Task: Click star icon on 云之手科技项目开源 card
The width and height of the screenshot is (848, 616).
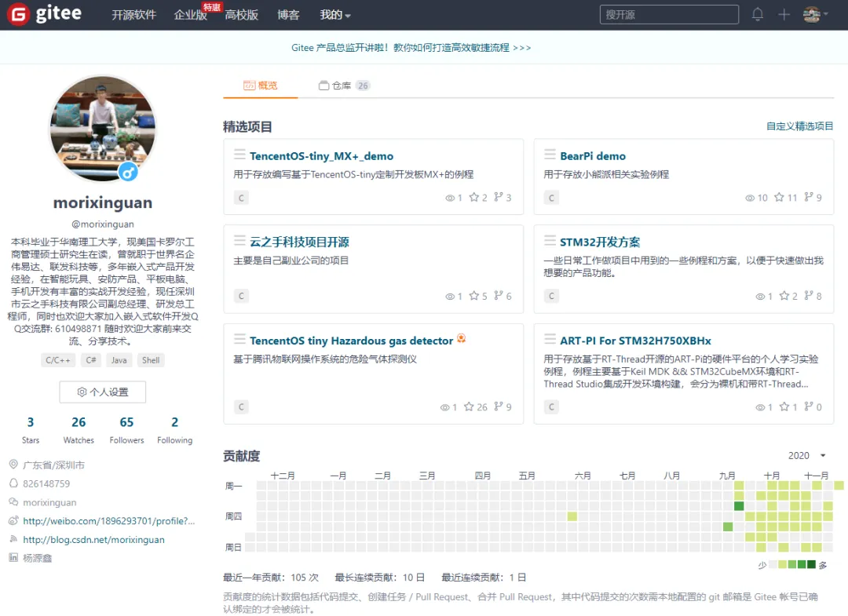Action: pyautogui.click(x=473, y=296)
